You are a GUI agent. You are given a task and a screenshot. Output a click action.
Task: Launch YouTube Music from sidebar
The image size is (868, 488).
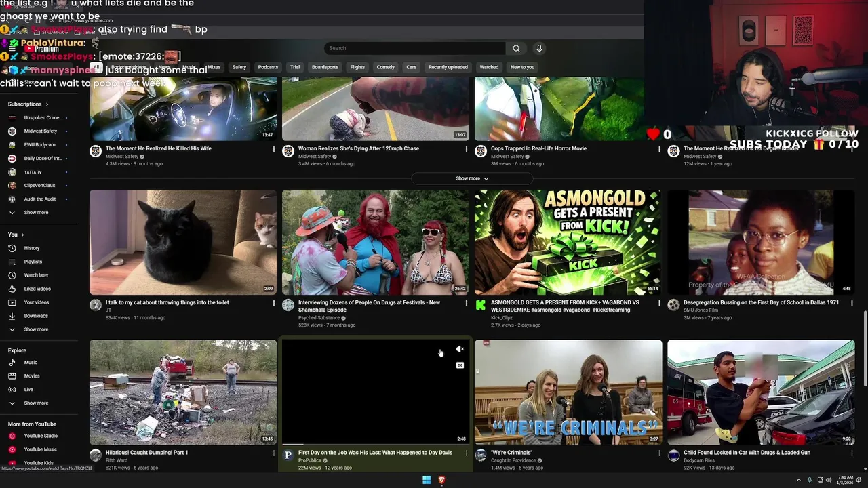[40, 449]
